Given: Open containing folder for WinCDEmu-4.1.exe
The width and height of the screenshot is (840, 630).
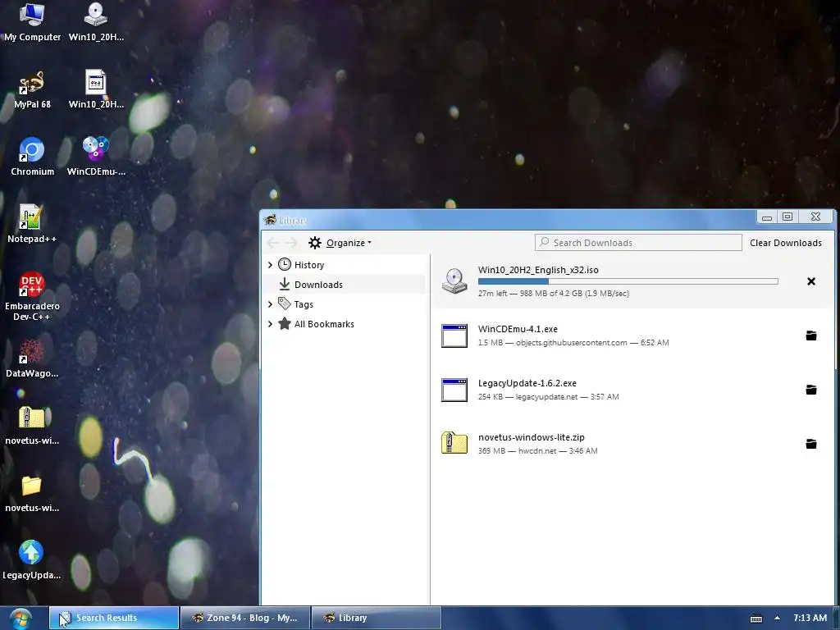Looking at the screenshot, I should click(x=811, y=336).
